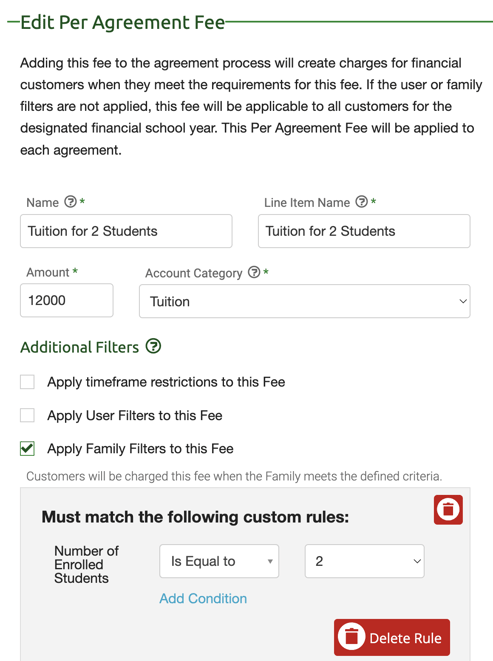Open the Account Category help icon

pos(254,272)
